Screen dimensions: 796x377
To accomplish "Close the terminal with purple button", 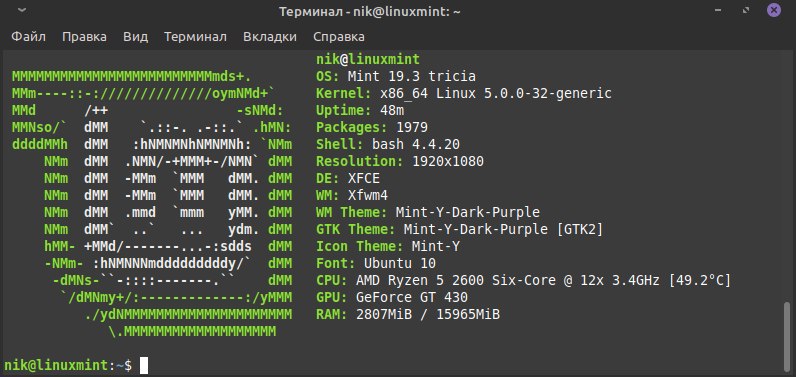I will pyautogui.click(x=774, y=11).
